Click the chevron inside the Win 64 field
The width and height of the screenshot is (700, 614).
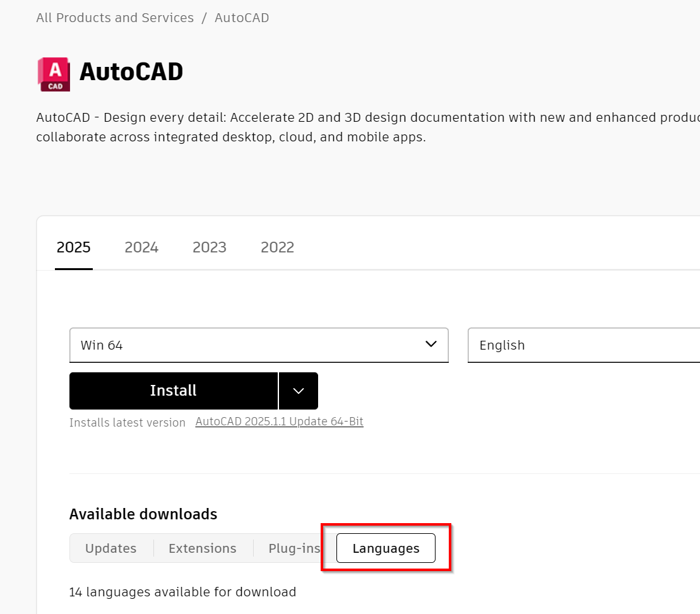point(431,345)
